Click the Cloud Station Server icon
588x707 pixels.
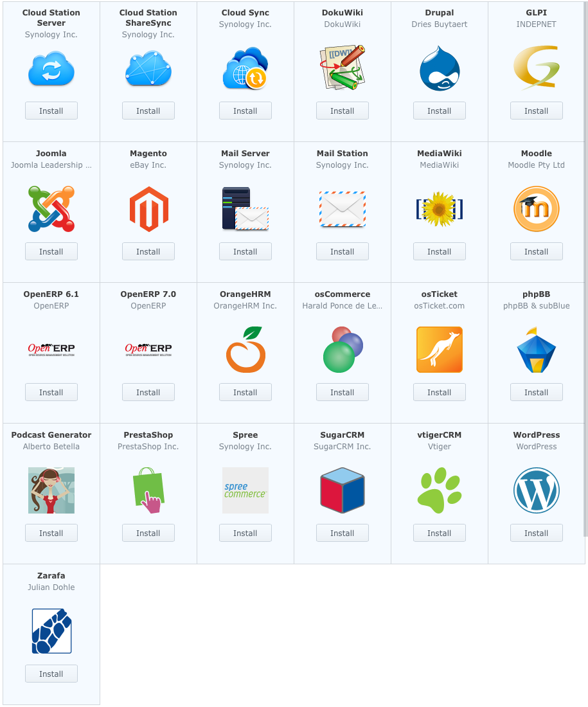pos(51,69)
